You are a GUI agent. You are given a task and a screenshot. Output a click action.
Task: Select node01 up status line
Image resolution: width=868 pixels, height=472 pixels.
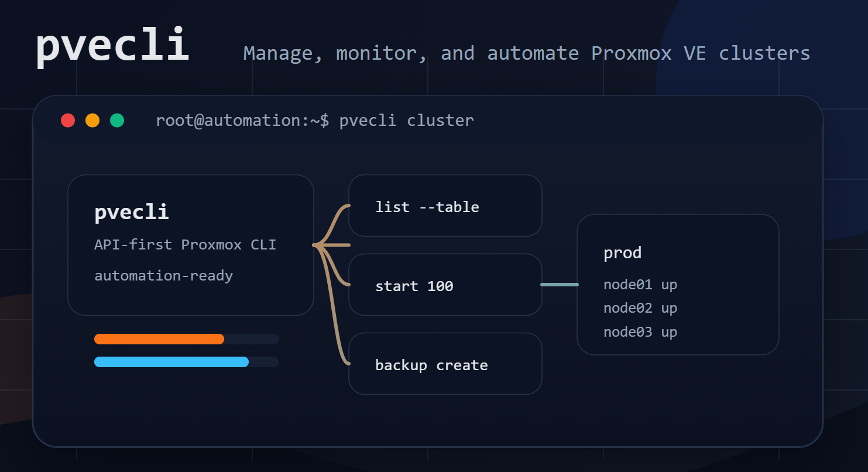click(x=640, y=285)
